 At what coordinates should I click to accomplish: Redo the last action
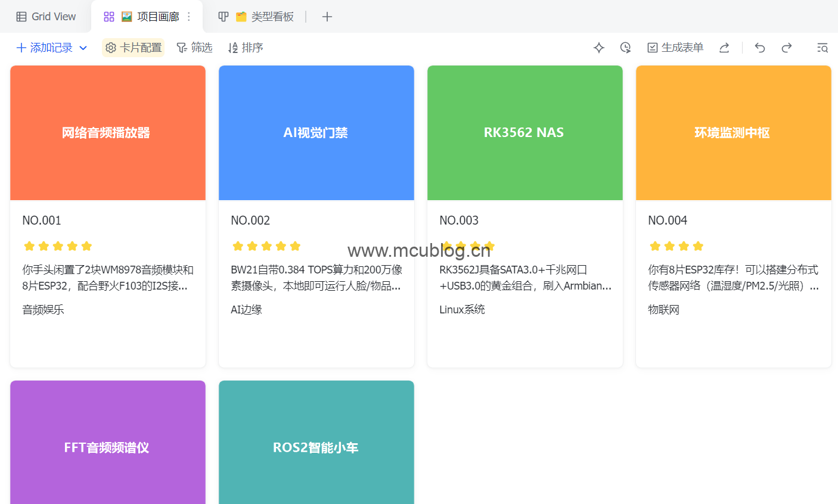[x=787, y=48]
